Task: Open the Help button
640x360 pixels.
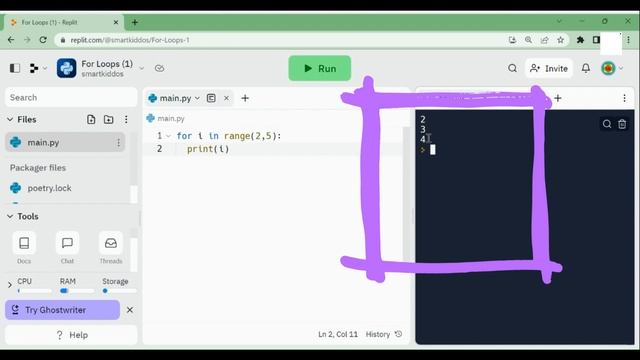Action: pos(71,335)
